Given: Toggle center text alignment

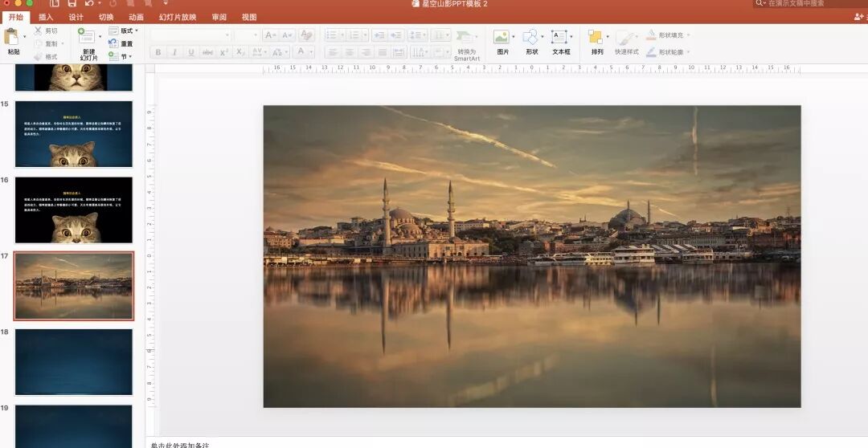Looking at the screenshot, I should [x=350, y=52].
